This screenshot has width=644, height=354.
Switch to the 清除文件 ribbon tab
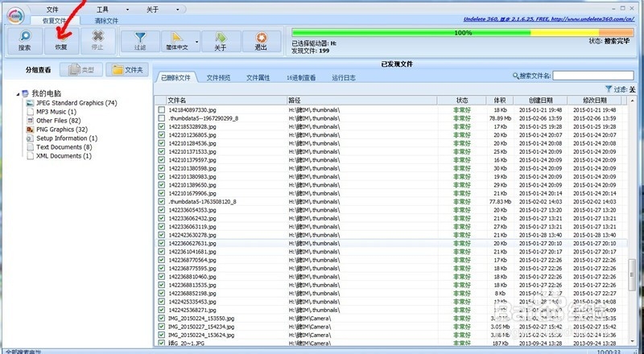pyautogui.click(x=106, y=21)
